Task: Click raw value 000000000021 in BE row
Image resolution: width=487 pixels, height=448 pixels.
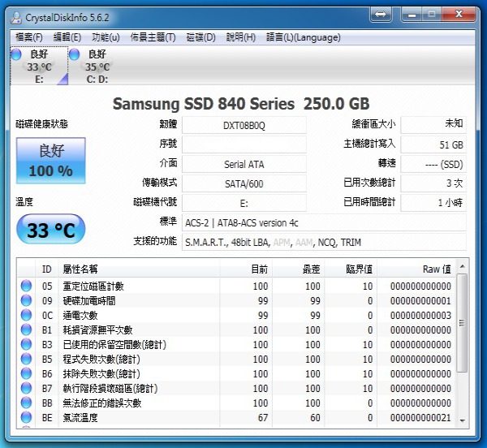Action: [x=420, y=418]
